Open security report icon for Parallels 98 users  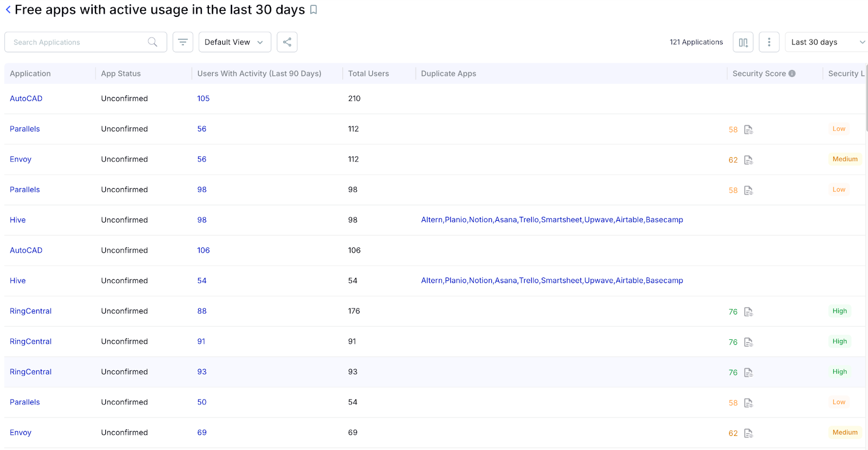(x=749, y=190)
